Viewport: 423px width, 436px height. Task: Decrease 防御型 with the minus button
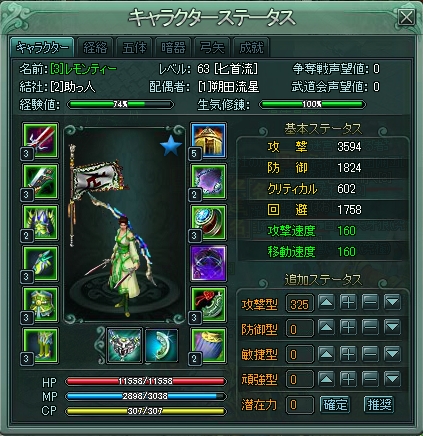(370, 328)
